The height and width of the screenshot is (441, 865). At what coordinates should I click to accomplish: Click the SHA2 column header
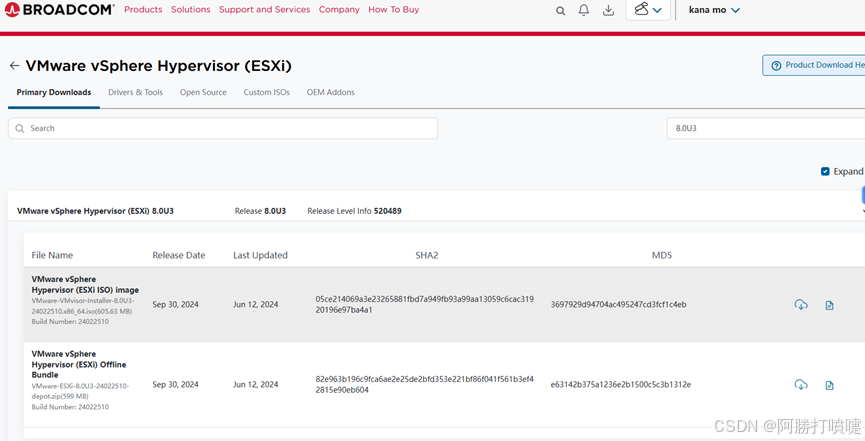(x=426, y=255)
